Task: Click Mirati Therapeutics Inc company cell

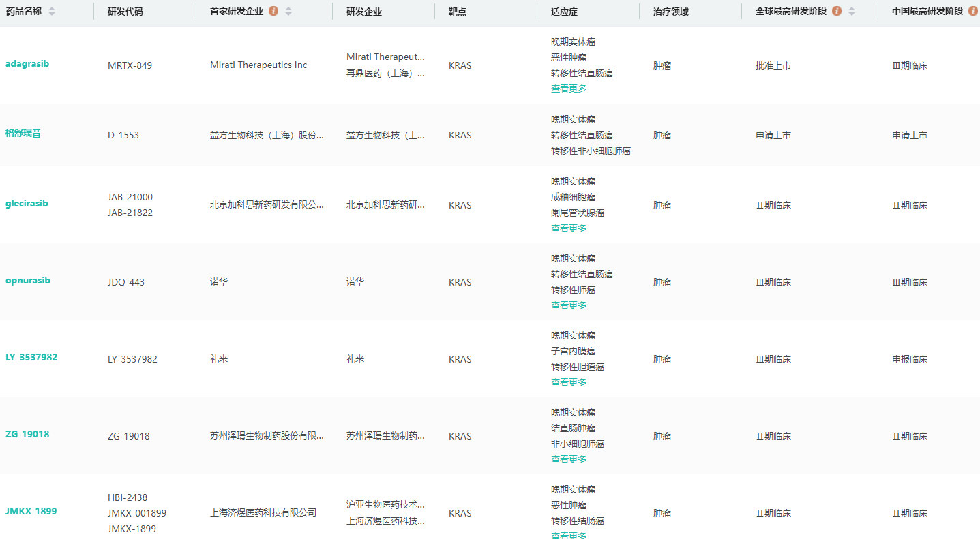Action: pyautogui.click(x=258, y=65)
